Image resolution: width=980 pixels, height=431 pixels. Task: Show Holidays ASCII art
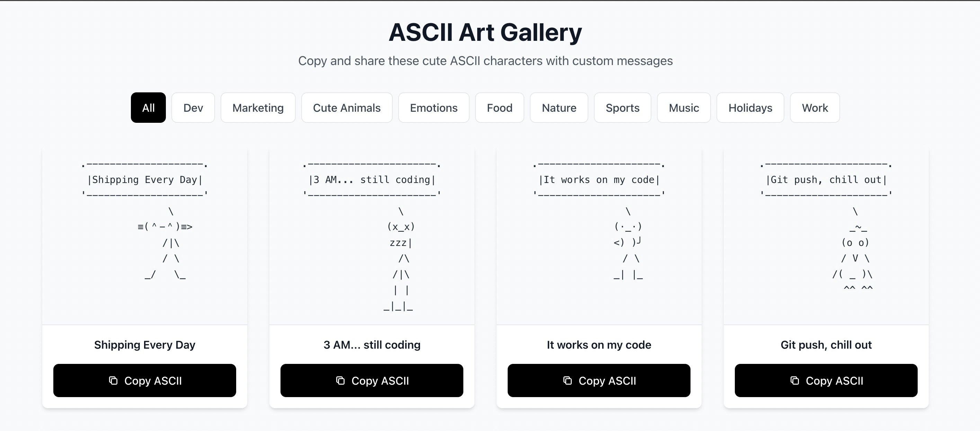pyautogui.click(x=750, y=108)
